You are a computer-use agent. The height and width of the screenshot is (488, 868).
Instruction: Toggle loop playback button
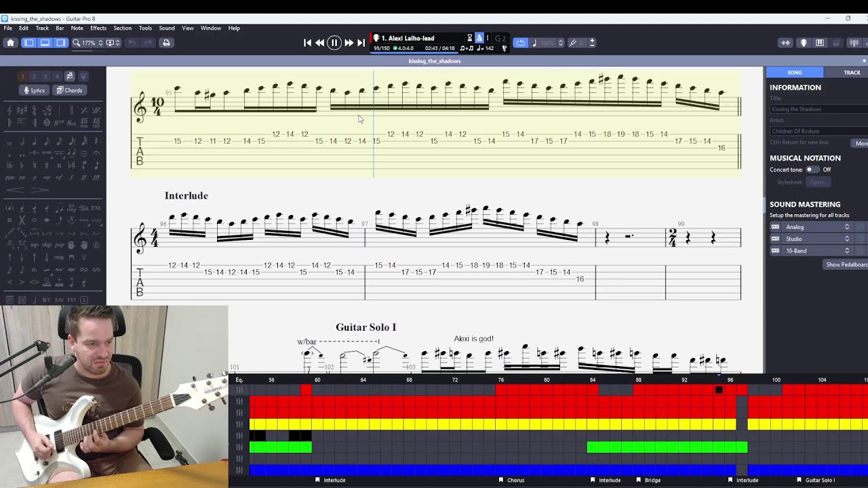[x=520, y=43]
